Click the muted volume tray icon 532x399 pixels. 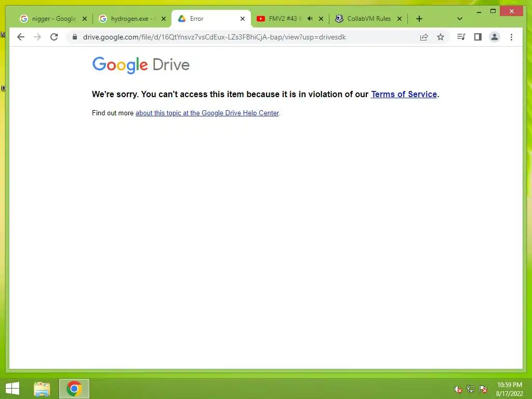pos(458,389)
